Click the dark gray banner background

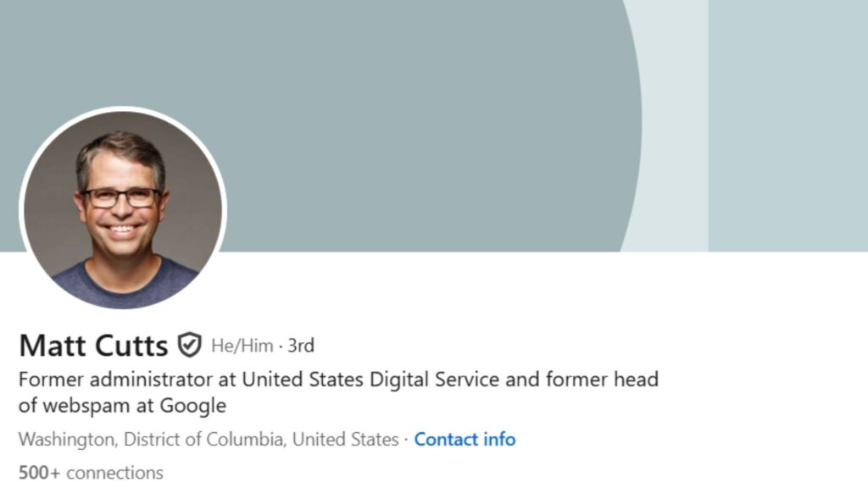tap(381, 102)
